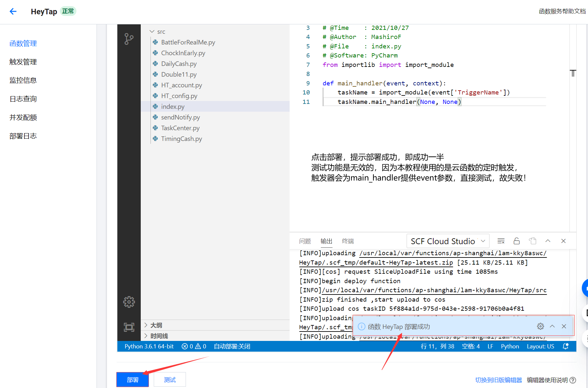Switch to the 问题 problems tab
This screenshot has width=588, height=388.
pos(305,241)
